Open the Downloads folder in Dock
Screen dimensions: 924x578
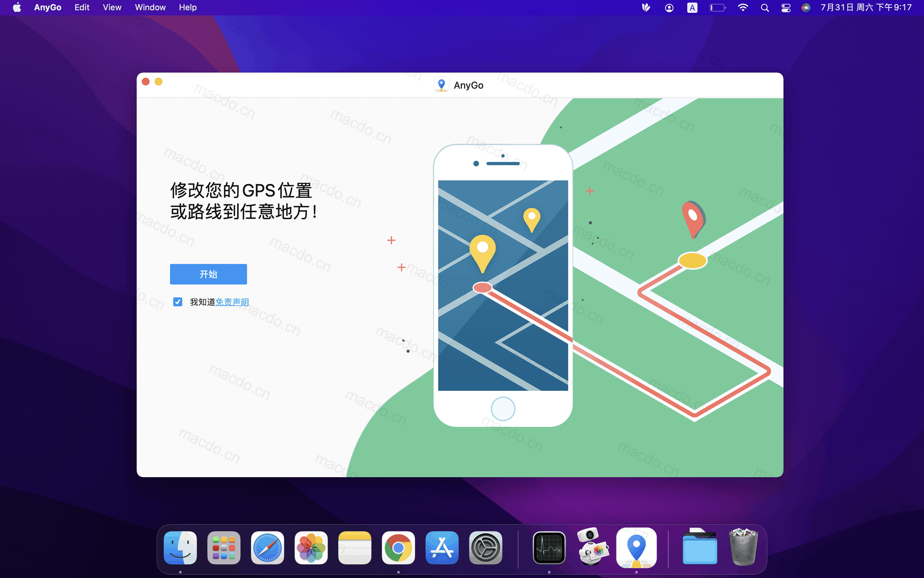coord(700,547)
